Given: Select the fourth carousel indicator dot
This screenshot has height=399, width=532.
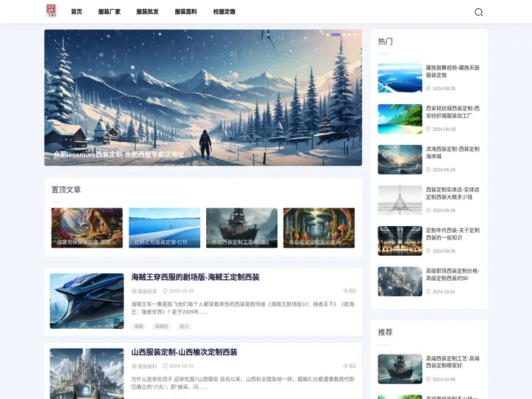Looking at the screenshot, I should click(x=349, y=35).
